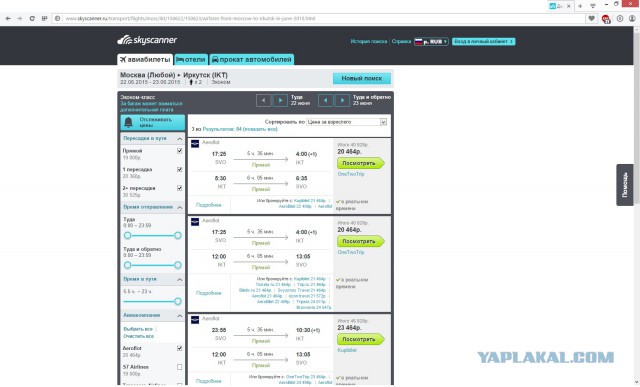
Task: Click Вход в личный кабинет button
Action: [x=484, y=42]
